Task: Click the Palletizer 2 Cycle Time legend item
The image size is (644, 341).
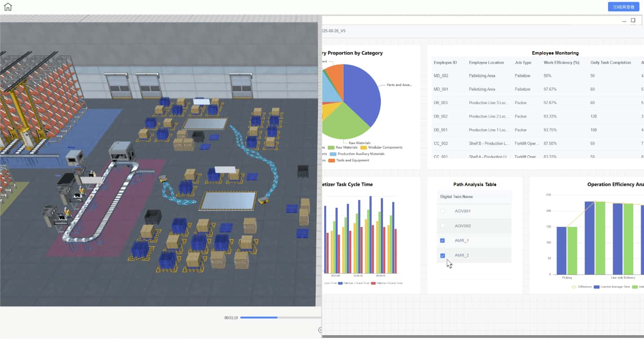Action: [340, 283]
